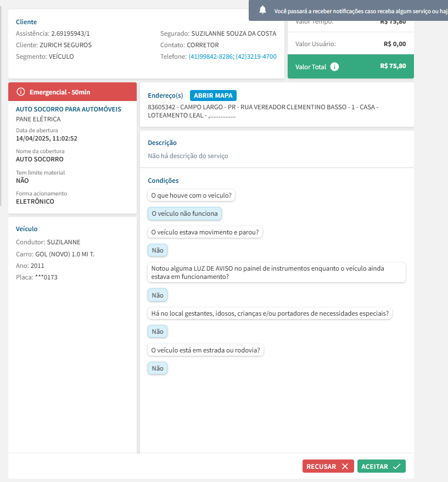This screenshot has height=482, width=448.
Task: Click the Emergencial alert icon
Action: coord(21,92)
